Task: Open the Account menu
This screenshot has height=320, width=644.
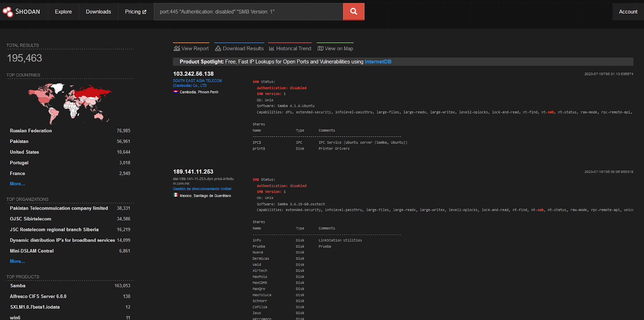Action: [628, 12]
